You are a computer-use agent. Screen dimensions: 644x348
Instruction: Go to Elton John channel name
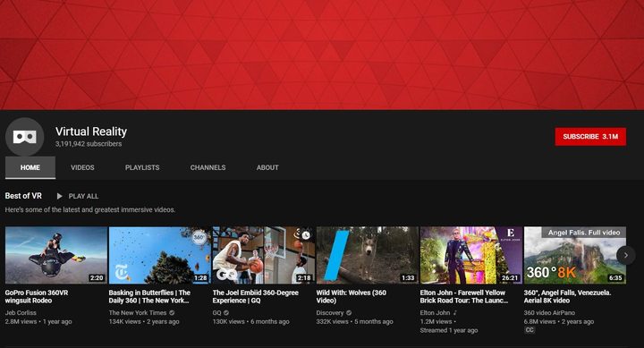(435, 313)
